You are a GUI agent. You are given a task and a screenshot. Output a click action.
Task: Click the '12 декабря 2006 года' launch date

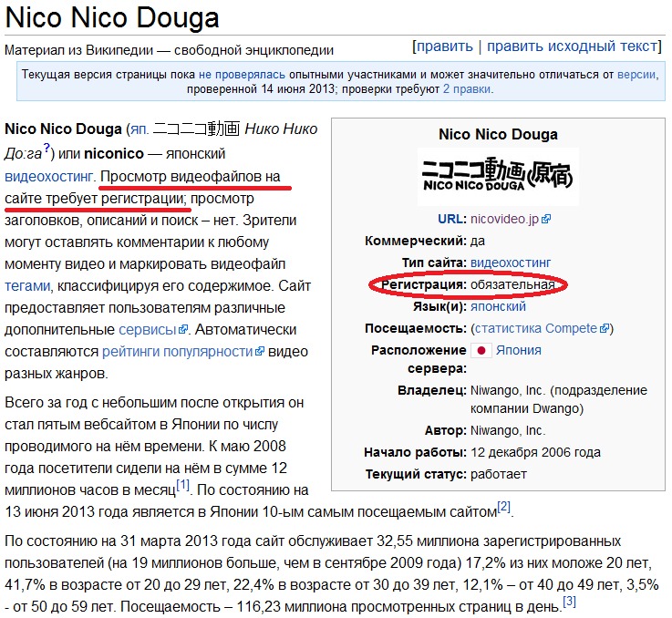click(x=536, y=453)
